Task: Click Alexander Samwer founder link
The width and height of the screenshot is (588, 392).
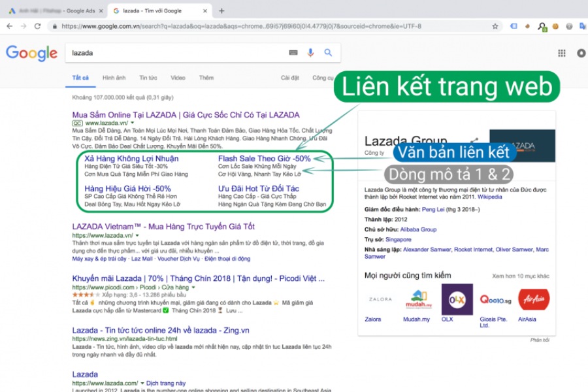Action: [x=427, y=250]
